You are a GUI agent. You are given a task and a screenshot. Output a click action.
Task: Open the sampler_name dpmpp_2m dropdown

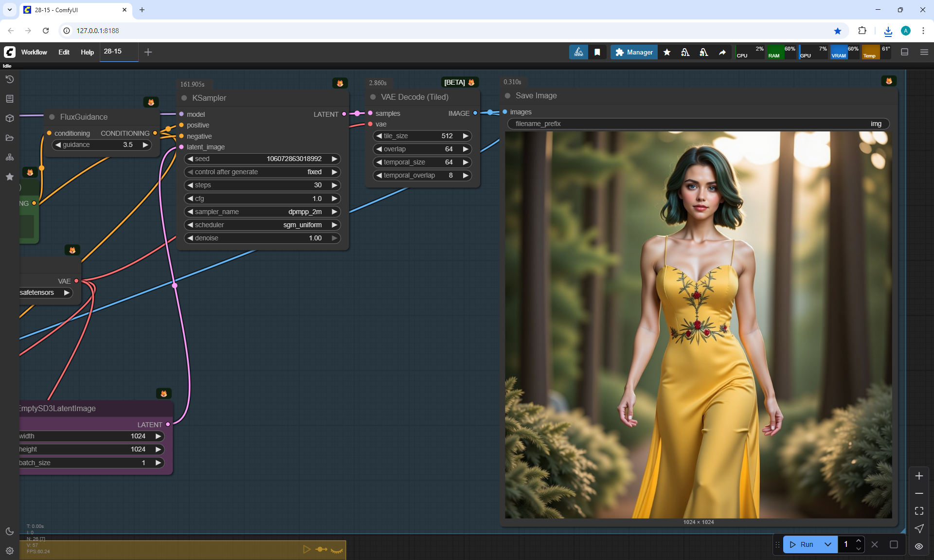click(263, 212)
